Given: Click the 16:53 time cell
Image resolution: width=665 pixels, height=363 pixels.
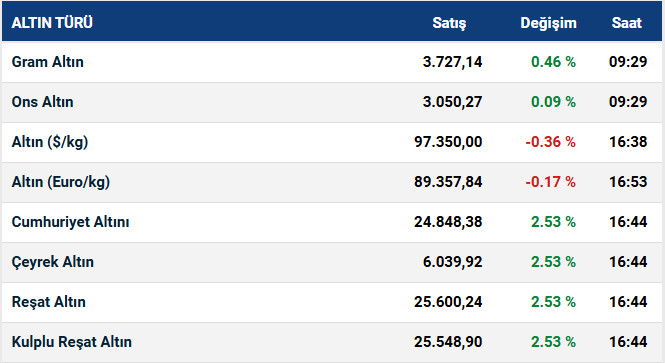Looking at the screenshot, I should pyautogui.click(x=628, y=182).
